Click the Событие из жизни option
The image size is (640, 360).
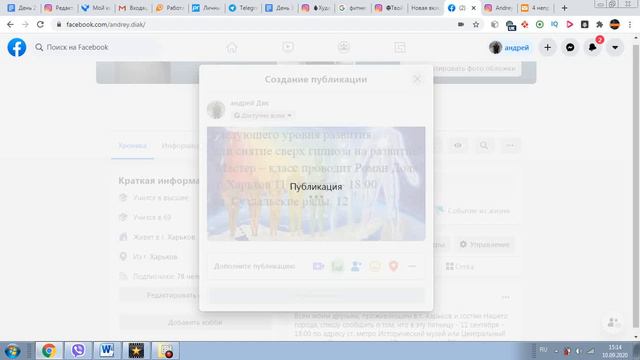(x=473, y=211)
